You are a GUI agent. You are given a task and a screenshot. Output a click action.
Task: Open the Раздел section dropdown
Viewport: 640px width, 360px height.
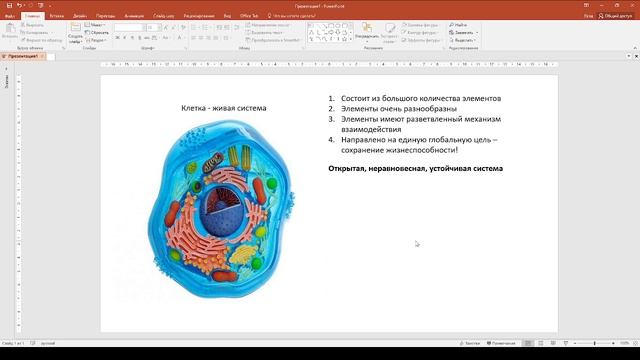[96, 40]
